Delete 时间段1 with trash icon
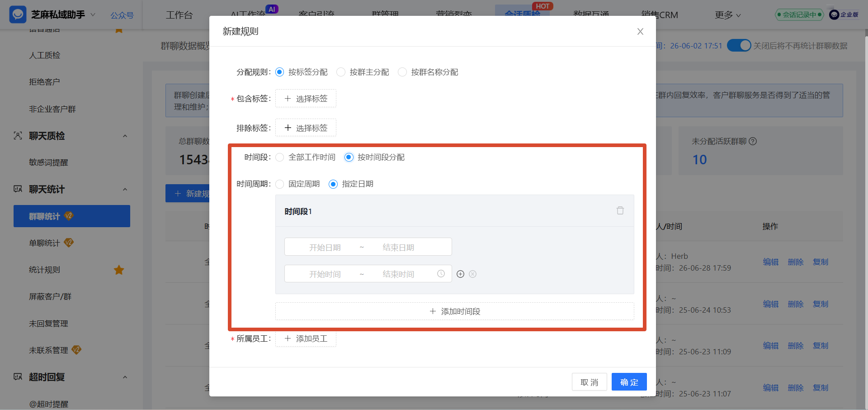The height and width of the screenshot is (410, 868). pos(620,210)
